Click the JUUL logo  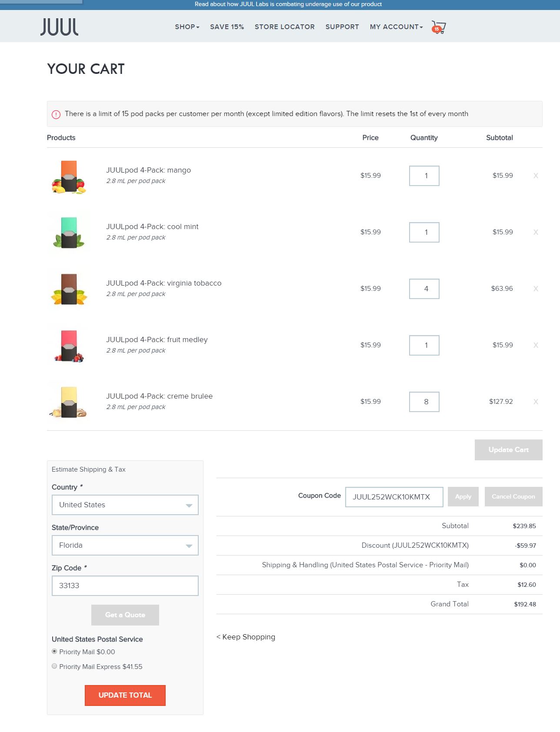pos(60,27)
